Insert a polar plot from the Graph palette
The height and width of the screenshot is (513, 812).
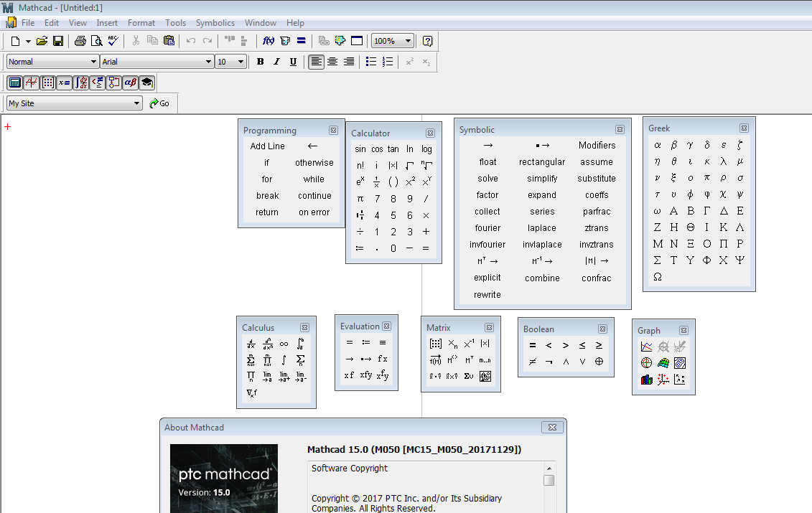tap(645, 362)
